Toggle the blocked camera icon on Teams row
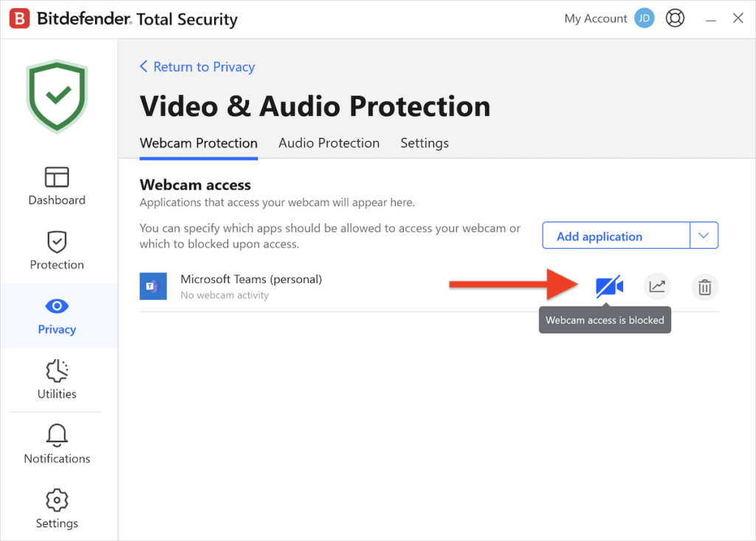The image size is (756, 541). pyautogui.click(x=608, y=286)
